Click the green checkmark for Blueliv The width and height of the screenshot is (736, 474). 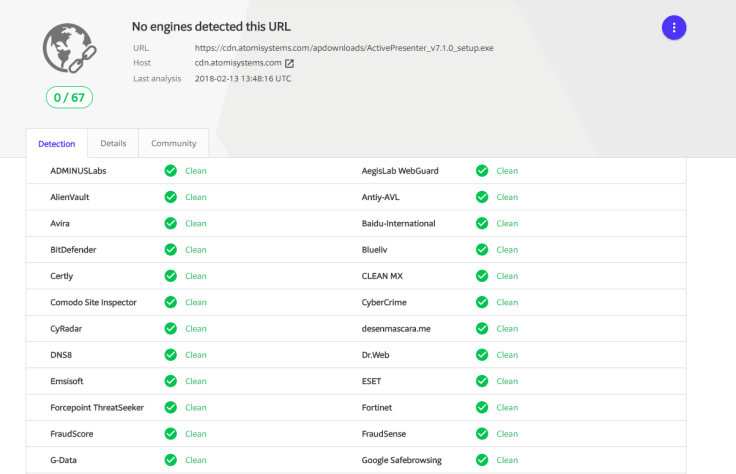coord(482,250)
